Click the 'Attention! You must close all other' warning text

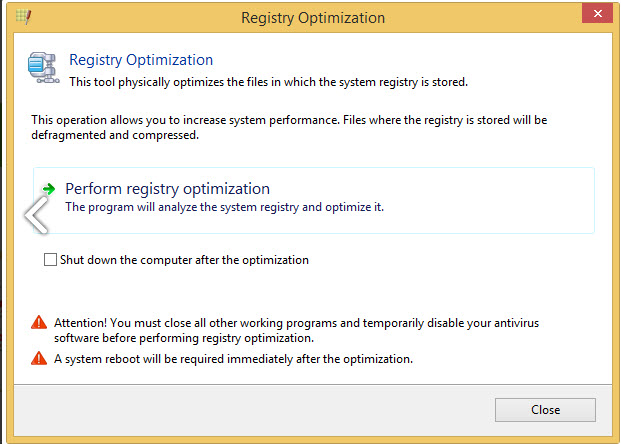pos(295,322)
